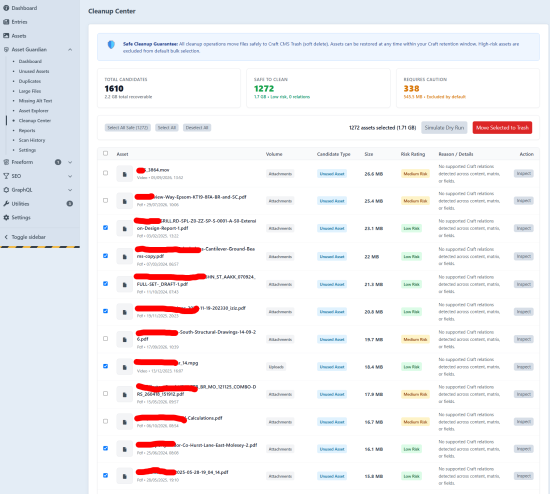Click the Size column header

369,154
